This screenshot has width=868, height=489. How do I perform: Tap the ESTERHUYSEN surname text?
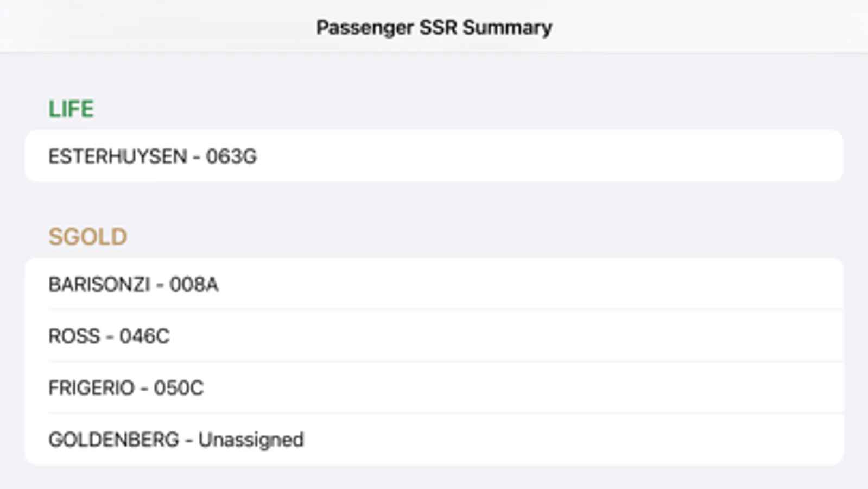pyautogui.click(x=118, y=156)
